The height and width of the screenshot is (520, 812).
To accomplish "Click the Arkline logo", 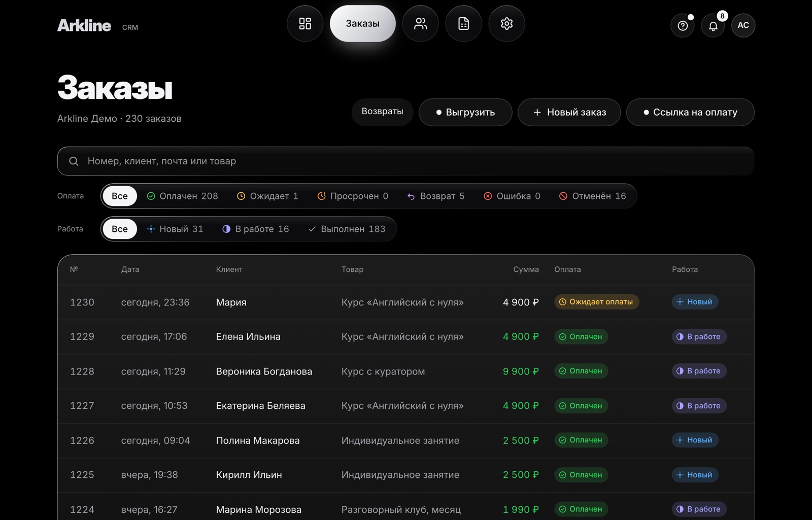I will click(x=84, y=25).
